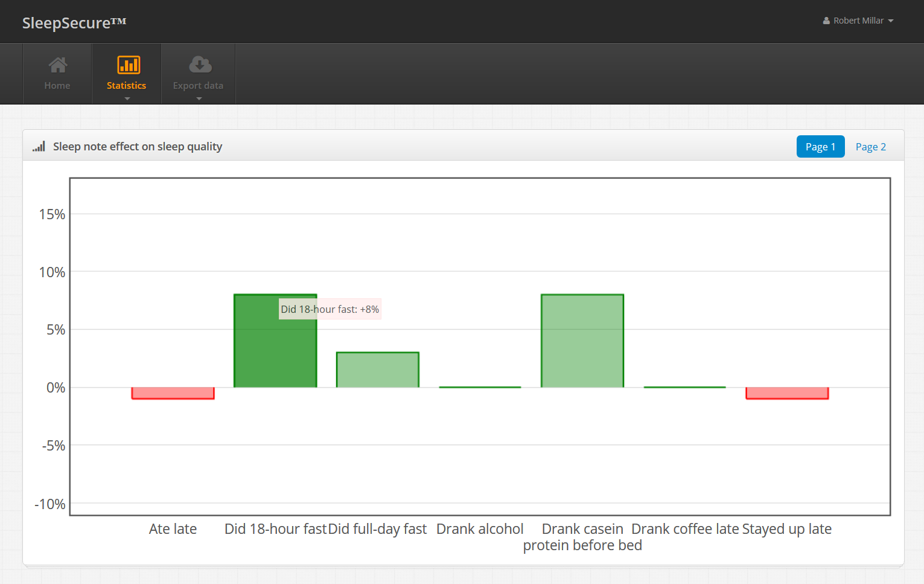Click the signal bars icon beside panel title
The width and height of the screenshot is (924, 584).
tap(39, 146)
